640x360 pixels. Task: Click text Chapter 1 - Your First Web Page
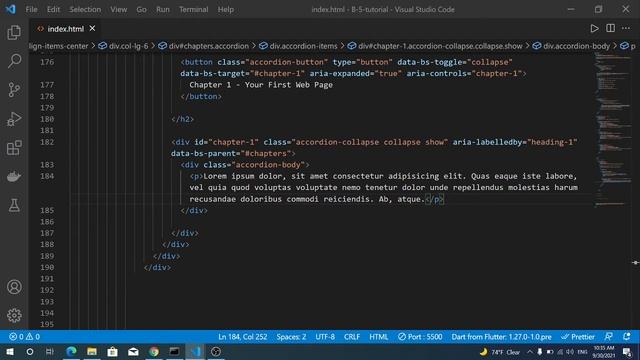261,85
